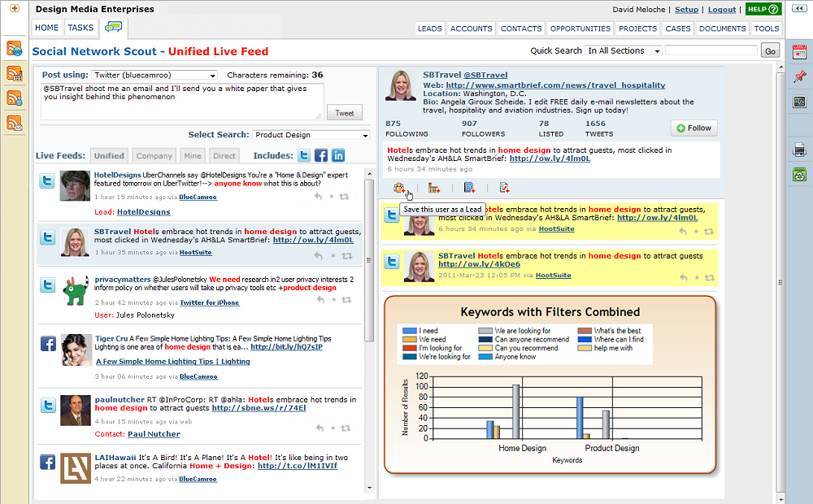Open the HotelDesigns lead link

144,211
